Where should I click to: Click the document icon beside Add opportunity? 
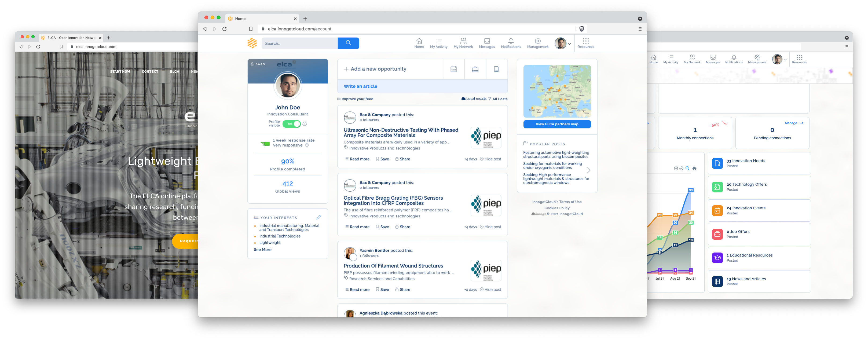pyautogui.click(x=496, y=69)
